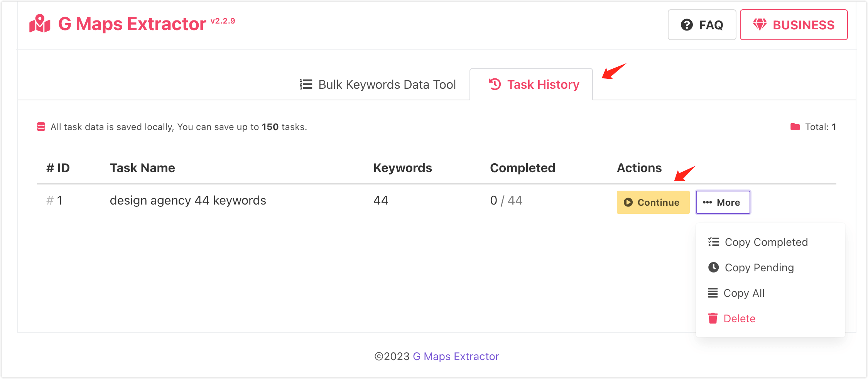Image resolution: width=868 pixels, height=379 pixels.
Task: Click the red database icon near saved locally note
Action: pos(41,127)
